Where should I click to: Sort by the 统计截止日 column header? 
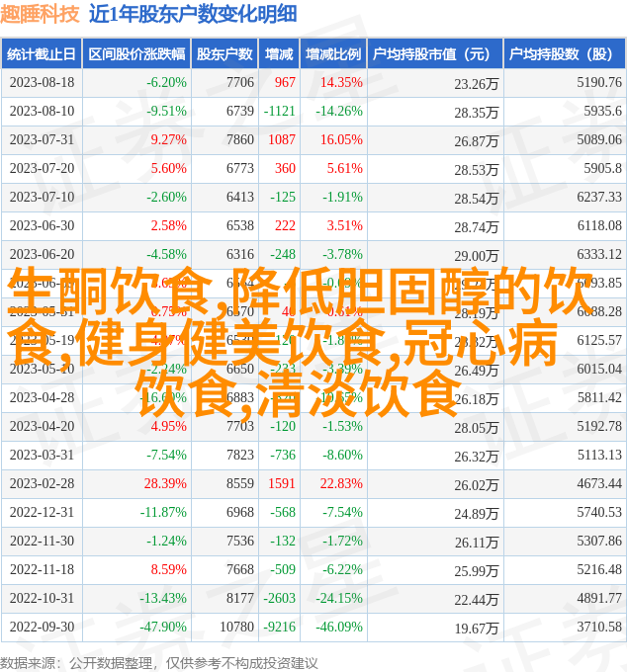click(x=42, y=54)
